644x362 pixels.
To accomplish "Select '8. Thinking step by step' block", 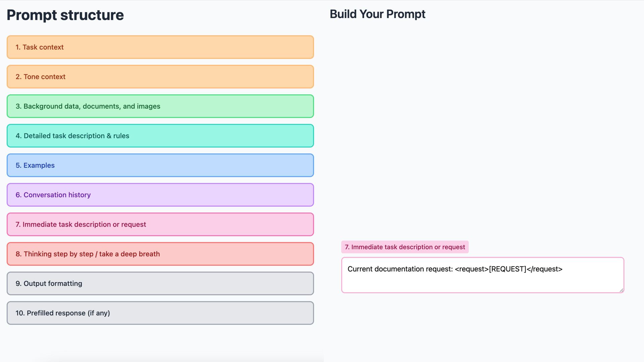I will point(160,254).
